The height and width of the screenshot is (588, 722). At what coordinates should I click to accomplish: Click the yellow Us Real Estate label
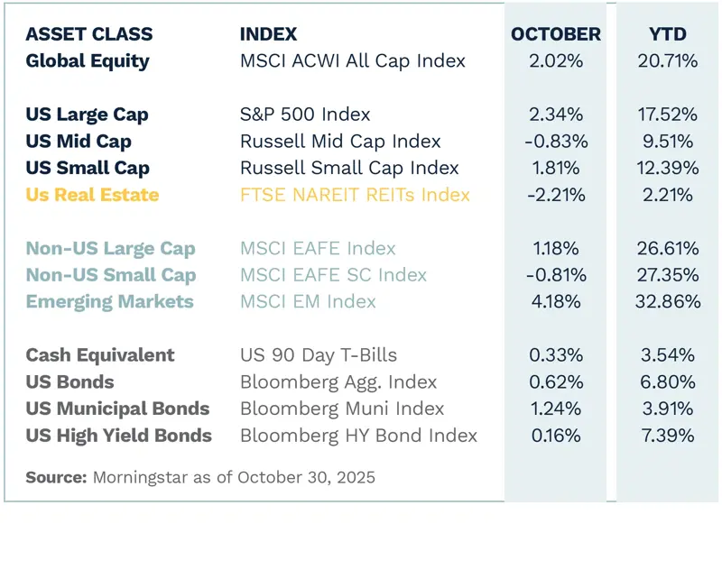pyautogui.click(x=92, y=195)
